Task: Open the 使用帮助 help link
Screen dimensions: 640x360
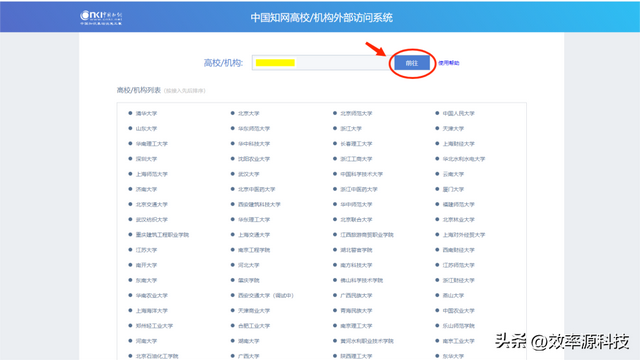Action: [x=449, y=63]
